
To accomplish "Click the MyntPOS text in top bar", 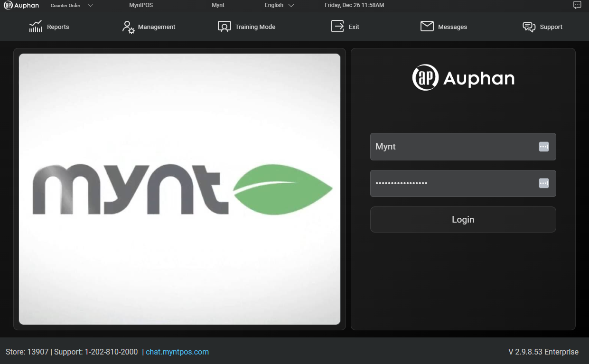I will pos(141,5).
